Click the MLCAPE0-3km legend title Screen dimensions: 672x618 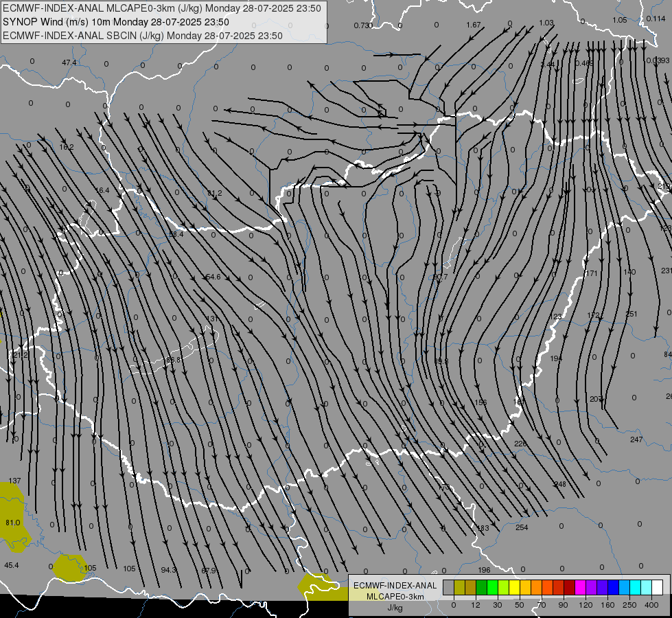395,597
